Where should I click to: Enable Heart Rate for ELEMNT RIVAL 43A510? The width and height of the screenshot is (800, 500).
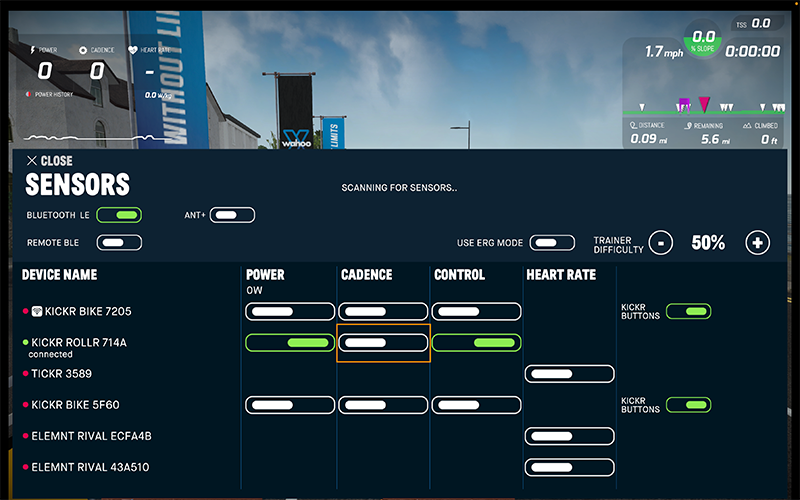coord(569,467)
